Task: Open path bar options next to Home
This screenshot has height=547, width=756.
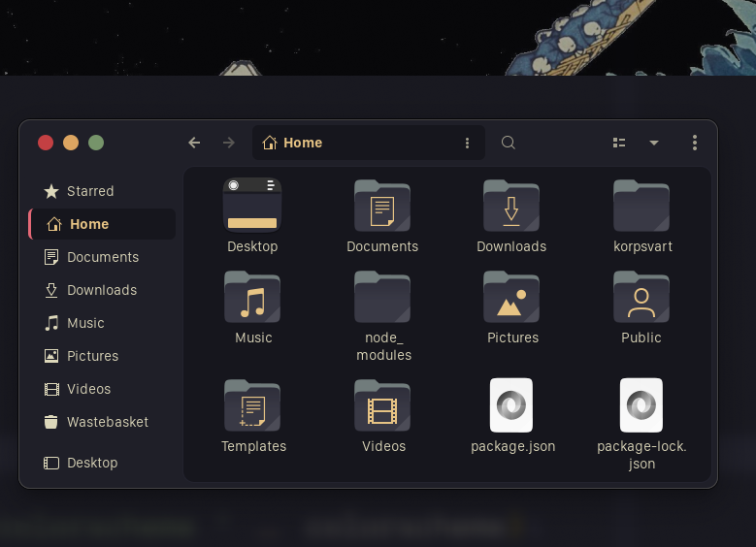Action: 467,143
